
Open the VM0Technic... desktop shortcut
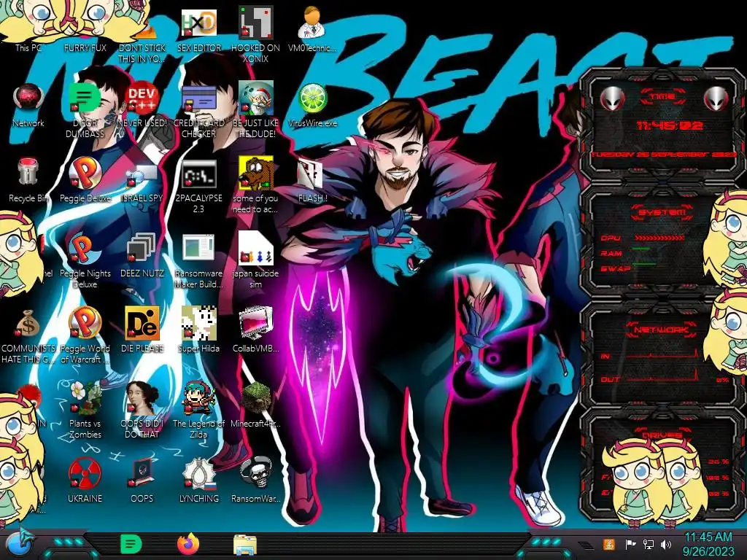click(x=312, y=28)
